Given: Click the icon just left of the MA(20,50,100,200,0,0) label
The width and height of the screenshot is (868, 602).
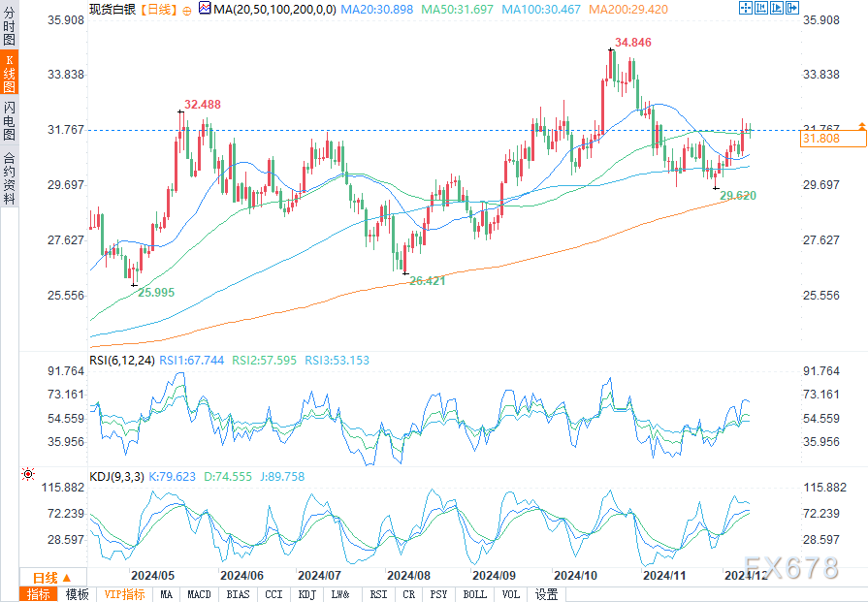Looking at the screenshot, I should click(203, 8).
